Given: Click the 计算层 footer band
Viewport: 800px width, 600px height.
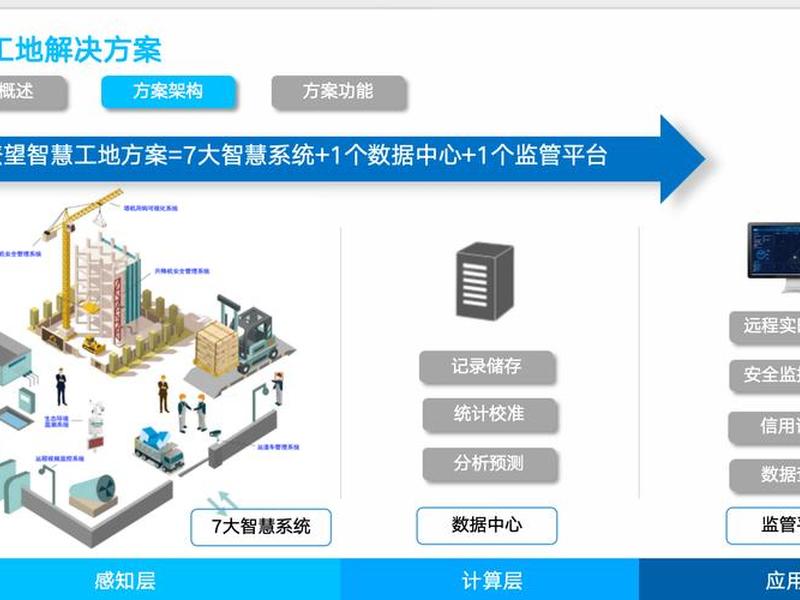Looking at the screenshot, I should (490, 580).
